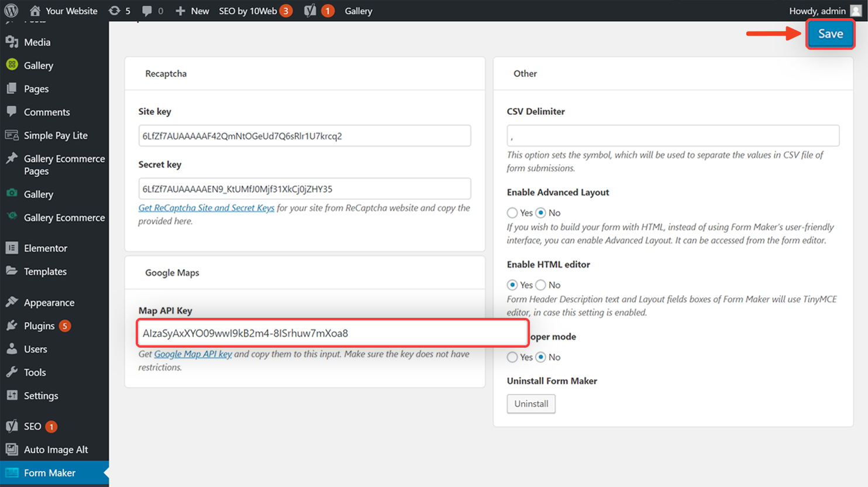Viewport: 868px width, 487px height.
Task: Click the Plugins plug icon
Action: click(12, 325)
